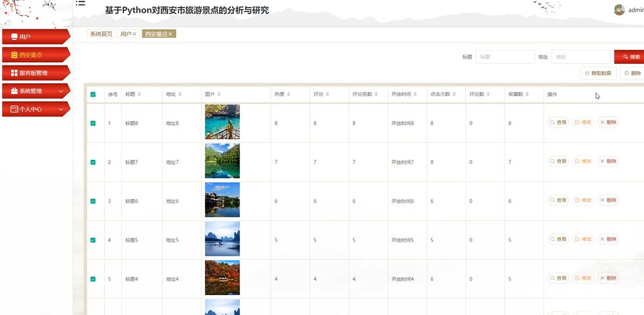Open the thumbnail image in row 标题4

pyautogui.click(x=222, y=278)
